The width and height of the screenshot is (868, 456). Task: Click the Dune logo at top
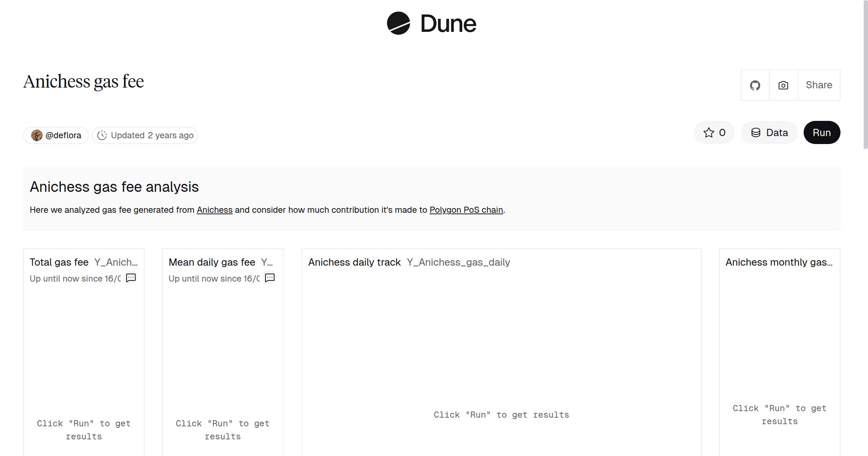431,24
